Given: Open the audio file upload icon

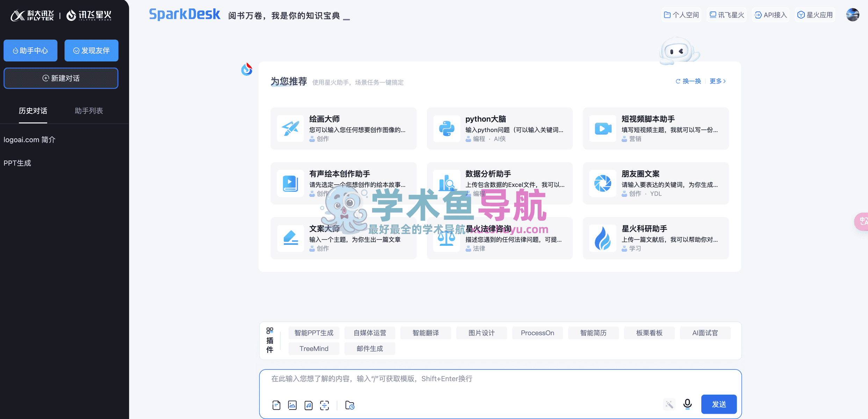Looking at the screenshot, I should tap(308, 405).
